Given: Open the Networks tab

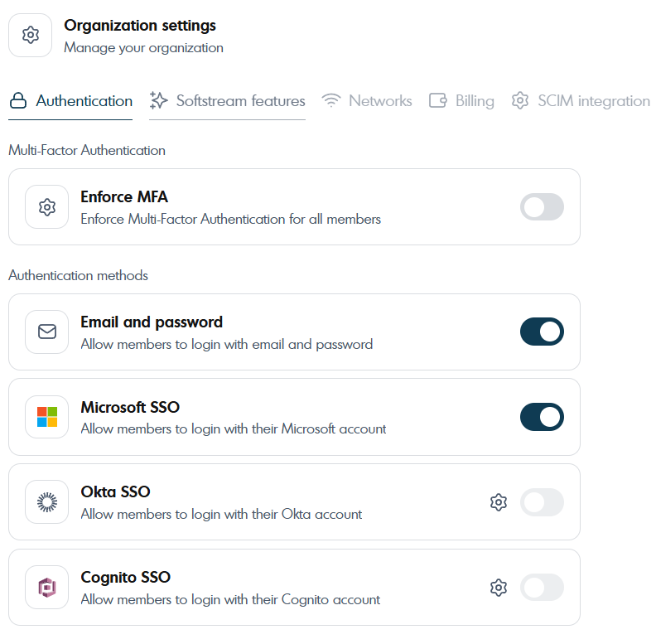Looking at the screenshot, I should click(367, 101).
